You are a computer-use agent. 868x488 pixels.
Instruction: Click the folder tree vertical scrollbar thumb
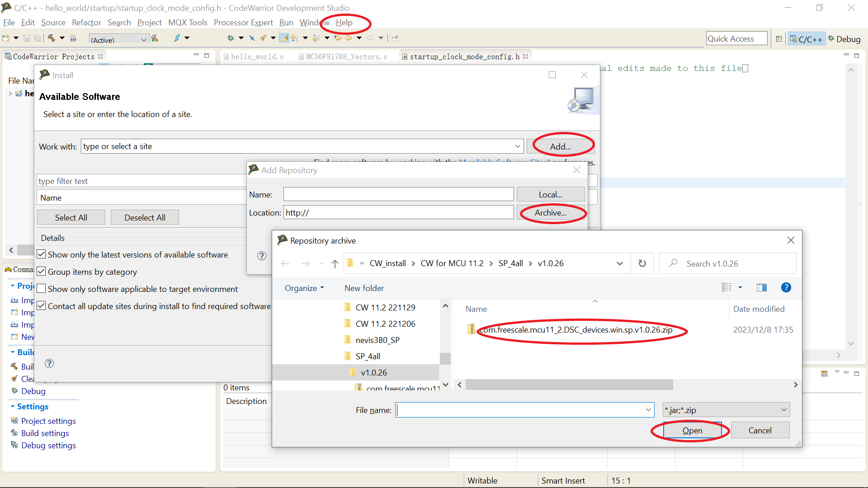(445, 358)
